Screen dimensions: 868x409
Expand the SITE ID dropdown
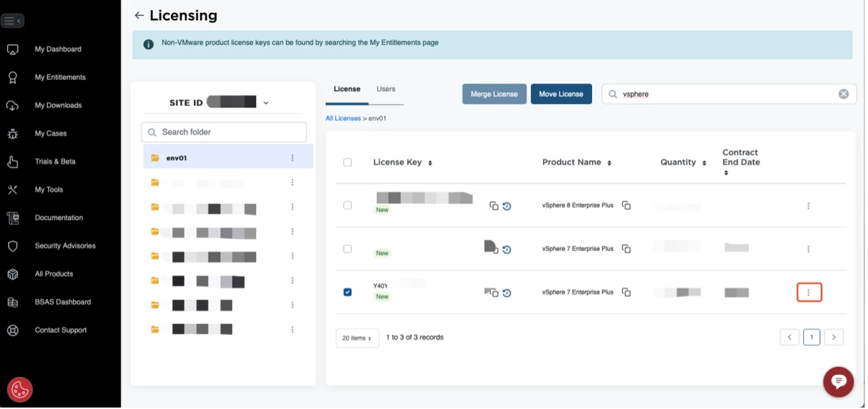[x=266, y=103]
